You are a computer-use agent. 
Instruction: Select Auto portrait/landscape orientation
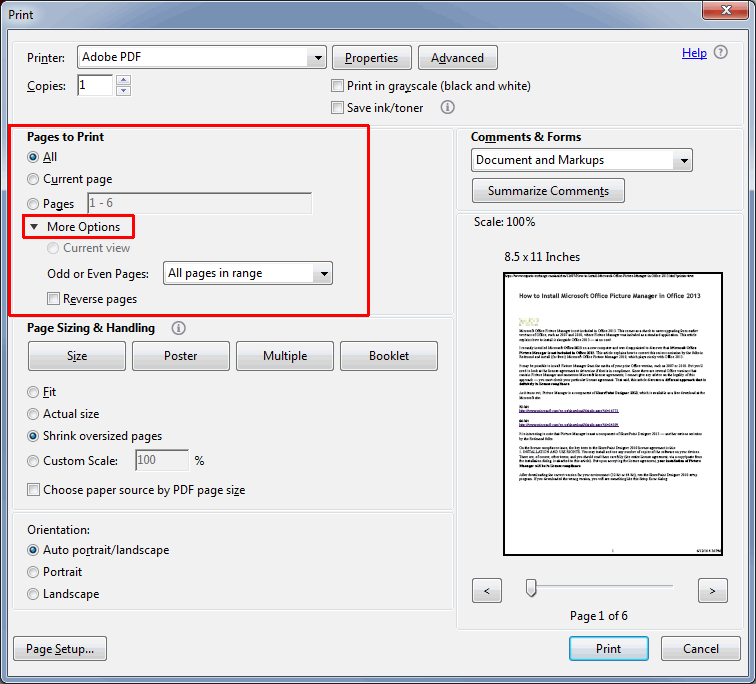tap(33, 550)
